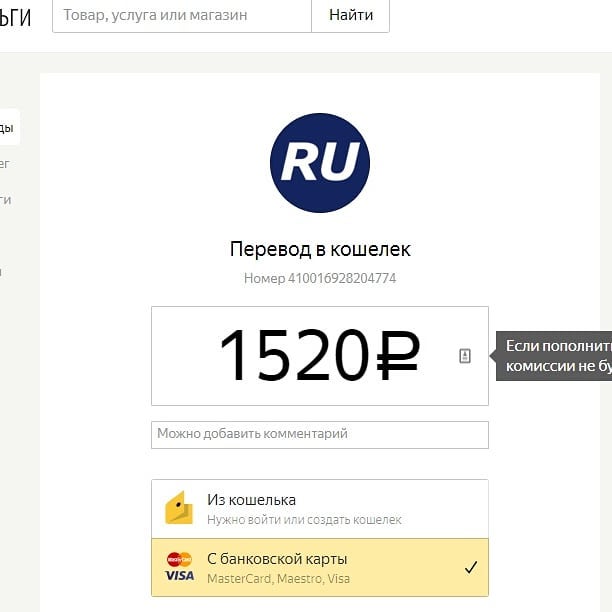Click the search field for goods and services
This screenshot has height=612, width=612.
pos(182,16)
